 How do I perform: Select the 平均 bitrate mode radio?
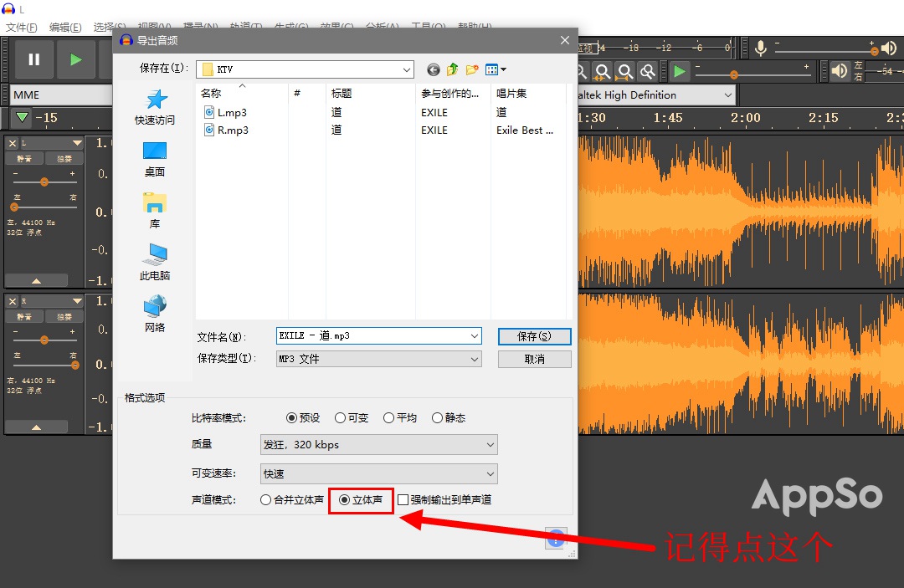tap(388, 417)
